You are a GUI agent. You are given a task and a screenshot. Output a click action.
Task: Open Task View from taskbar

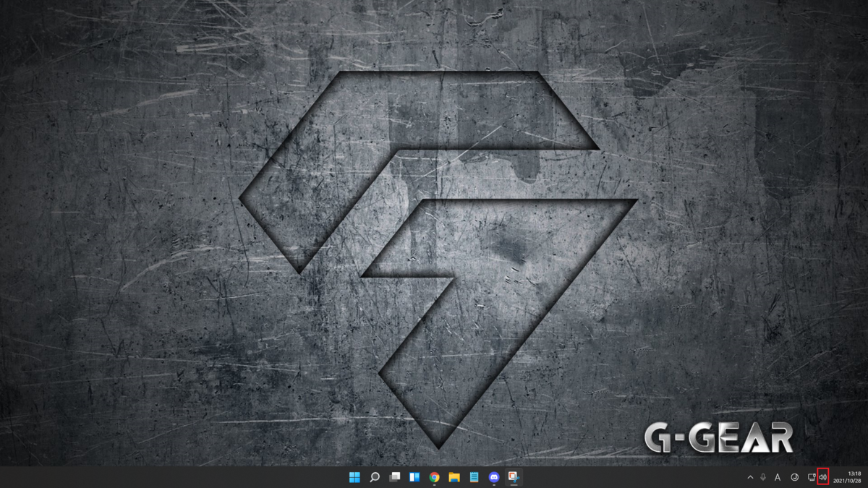coord(394,477)
